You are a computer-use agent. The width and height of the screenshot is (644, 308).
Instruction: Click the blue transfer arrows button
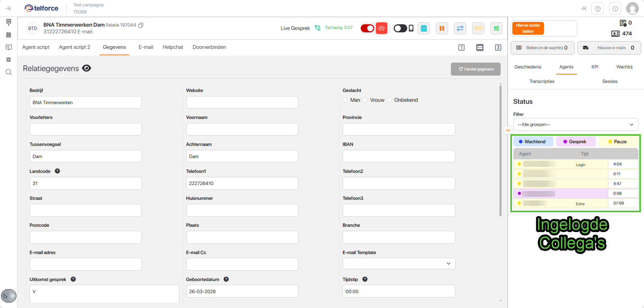(x=460, y=28)
